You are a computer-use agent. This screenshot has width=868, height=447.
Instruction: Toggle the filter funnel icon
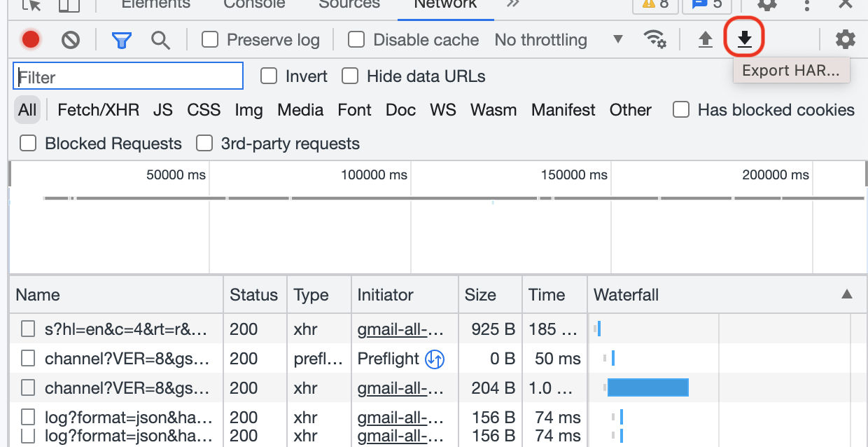point(122,40)
